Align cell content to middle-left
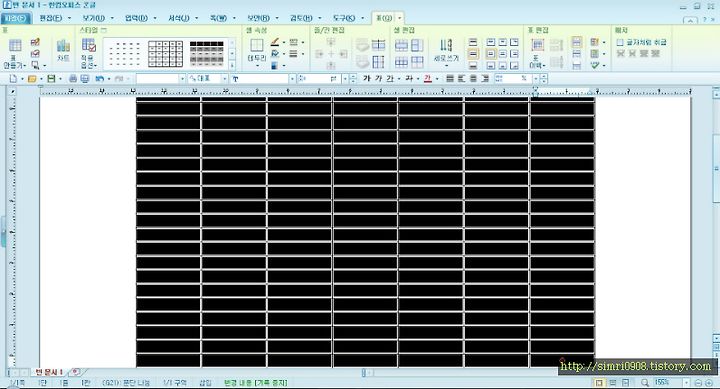720x389 pixels. (x=491, y=54)
